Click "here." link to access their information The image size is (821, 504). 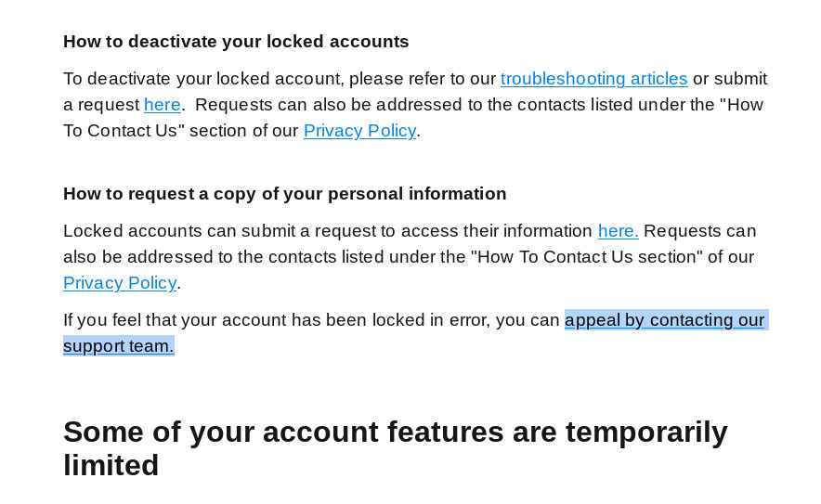(618, 231)
